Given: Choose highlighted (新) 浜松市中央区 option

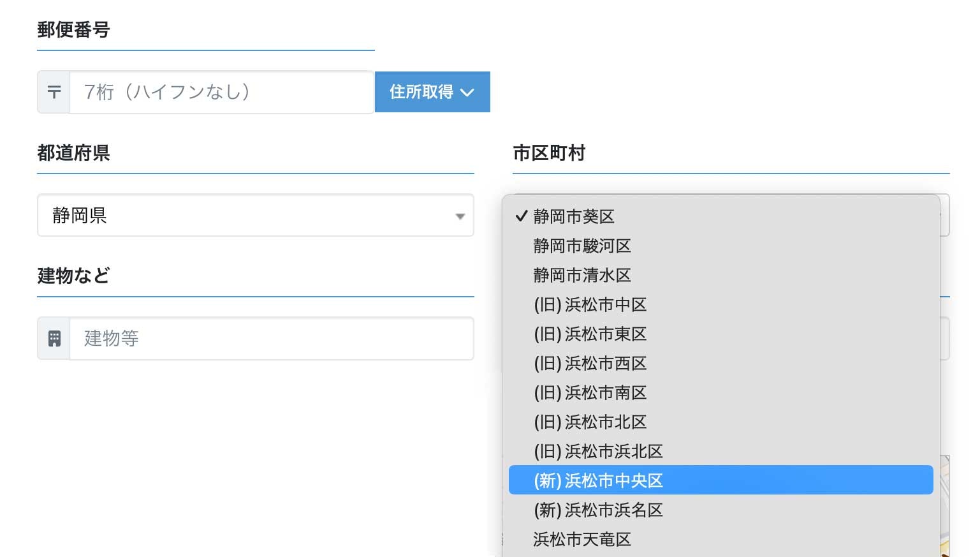Looking at the screenshot, I should pyautogui.click(x=721, y=480).
